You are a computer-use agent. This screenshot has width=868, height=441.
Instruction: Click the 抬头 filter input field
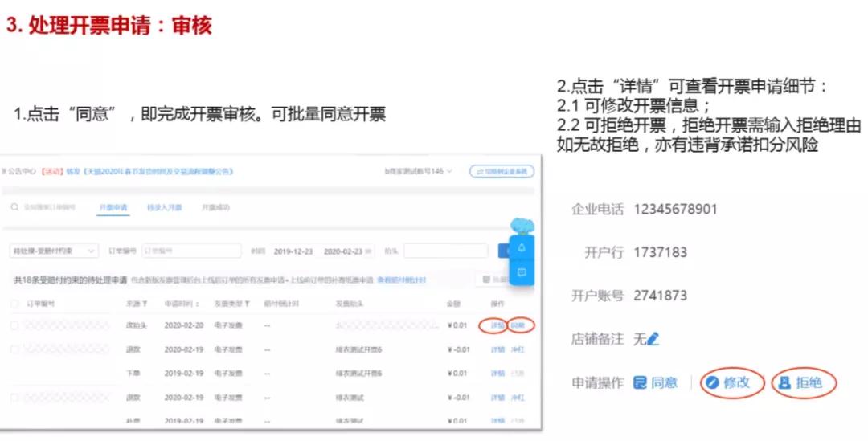pyautogui.click(x=445, y=251)
